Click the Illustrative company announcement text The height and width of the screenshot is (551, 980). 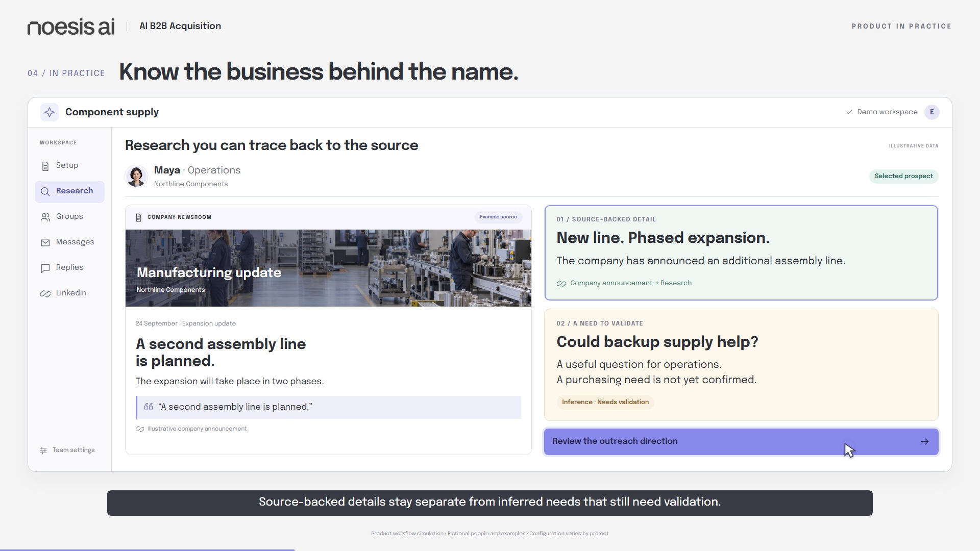197,429
